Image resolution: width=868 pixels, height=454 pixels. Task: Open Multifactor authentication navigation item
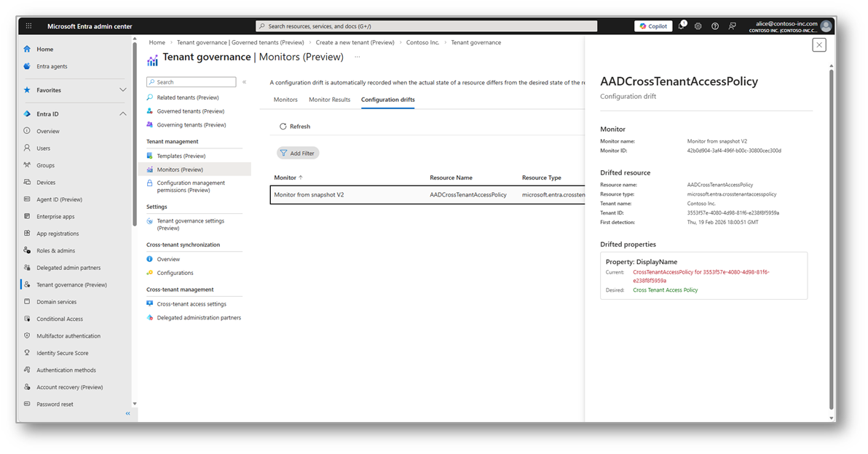click(x=68, y=336)
